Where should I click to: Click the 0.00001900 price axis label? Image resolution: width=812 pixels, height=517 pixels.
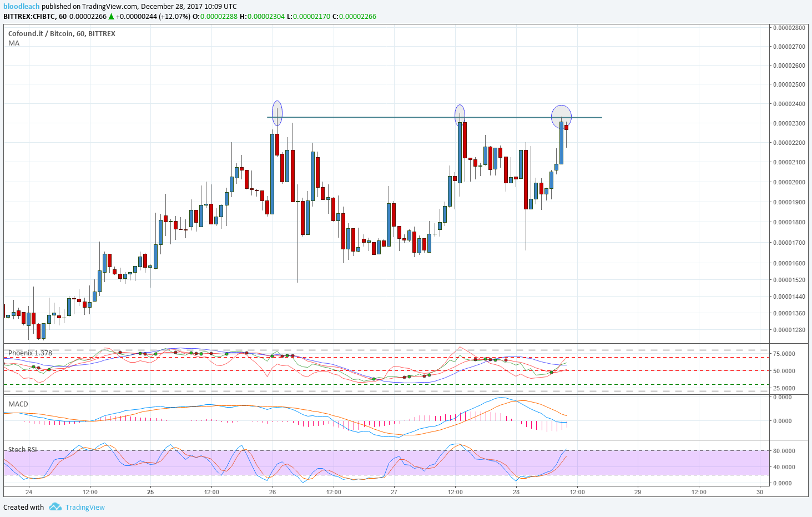point(789,202)
